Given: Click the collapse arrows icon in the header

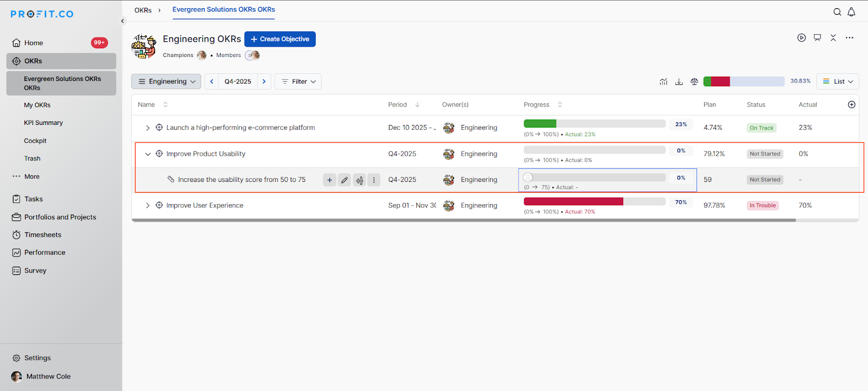Looking at the screenshot, I should coord(833,37).
